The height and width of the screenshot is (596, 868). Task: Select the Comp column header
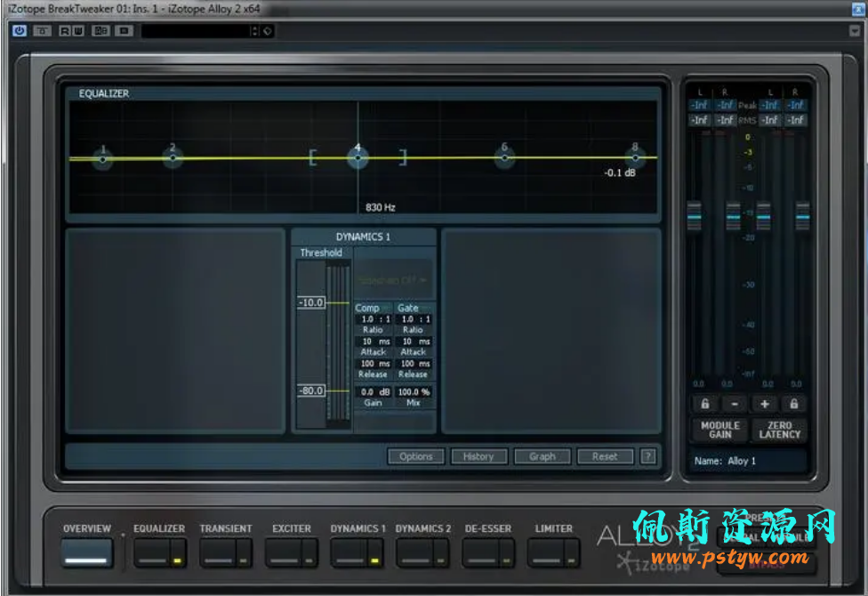[x=367, y=308]
